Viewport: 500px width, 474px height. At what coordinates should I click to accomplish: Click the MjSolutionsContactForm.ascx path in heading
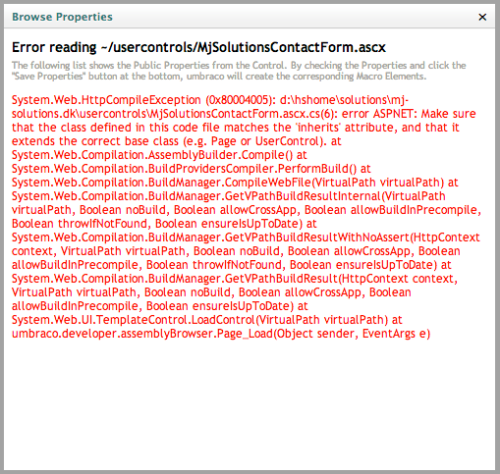243,47
